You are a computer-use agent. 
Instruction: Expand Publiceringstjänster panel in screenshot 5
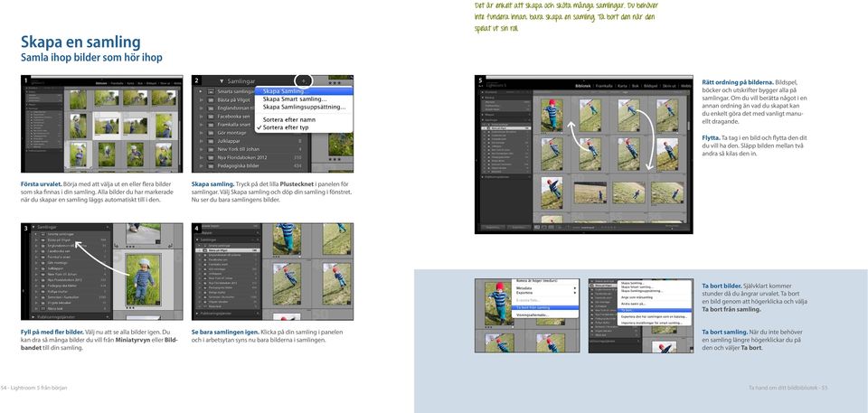(482, 177)
